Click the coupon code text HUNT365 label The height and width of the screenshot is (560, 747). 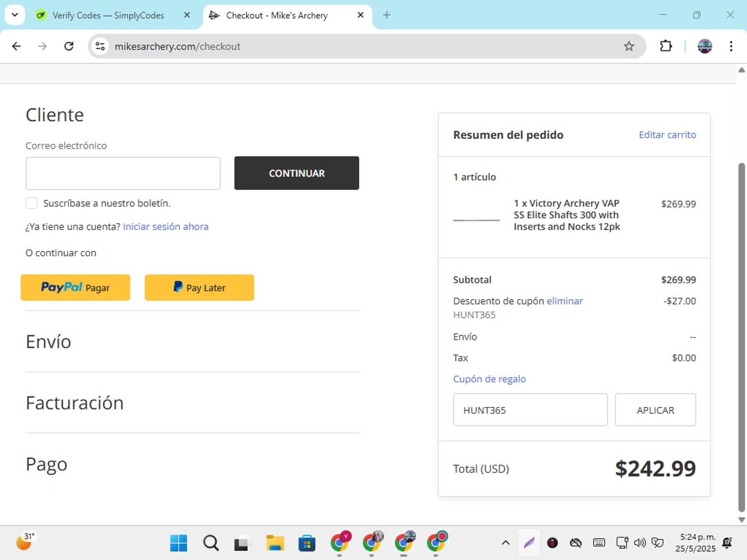(474, 315)
